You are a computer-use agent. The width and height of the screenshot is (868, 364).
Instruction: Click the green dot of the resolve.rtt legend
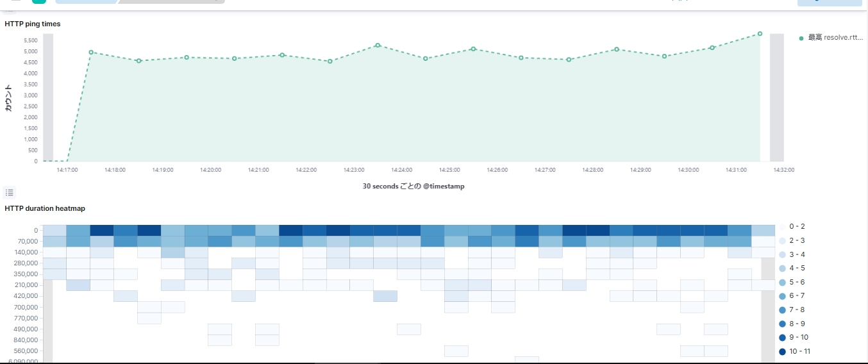[801, 38]
